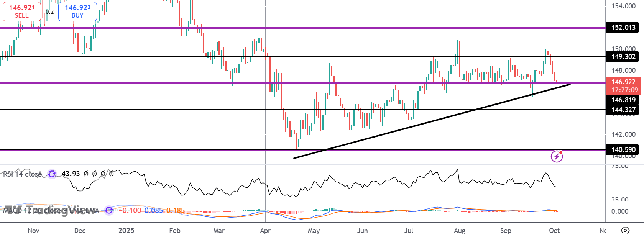Open the purple lightning bolt events icon
644x236 pixels.
[557, 156]
